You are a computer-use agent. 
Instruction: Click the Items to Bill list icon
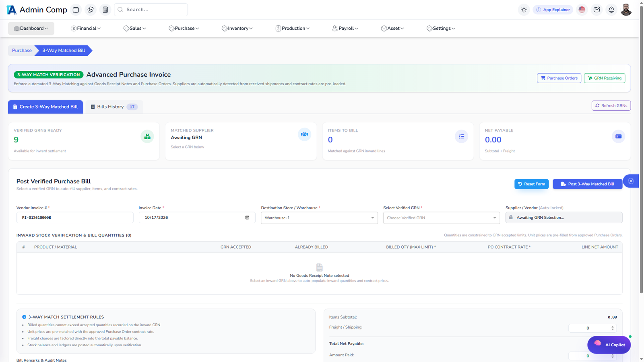point(461,136)
